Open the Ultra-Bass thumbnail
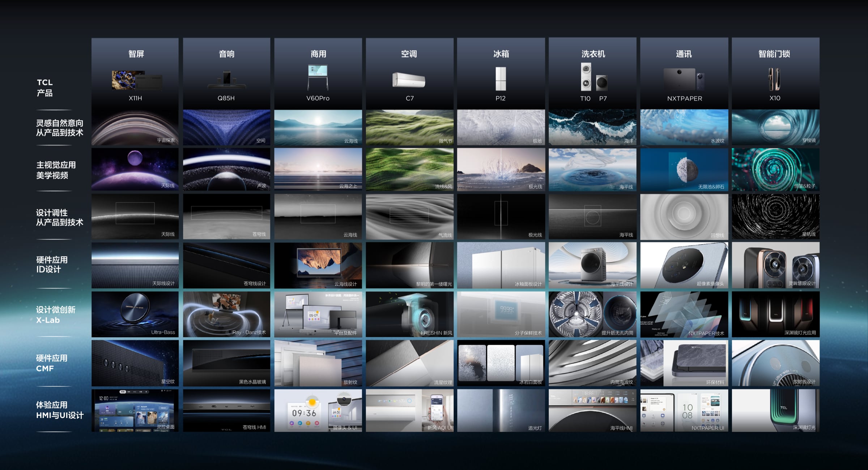The height and width of the screenshot is (470, 868). (x=135, y=314)
